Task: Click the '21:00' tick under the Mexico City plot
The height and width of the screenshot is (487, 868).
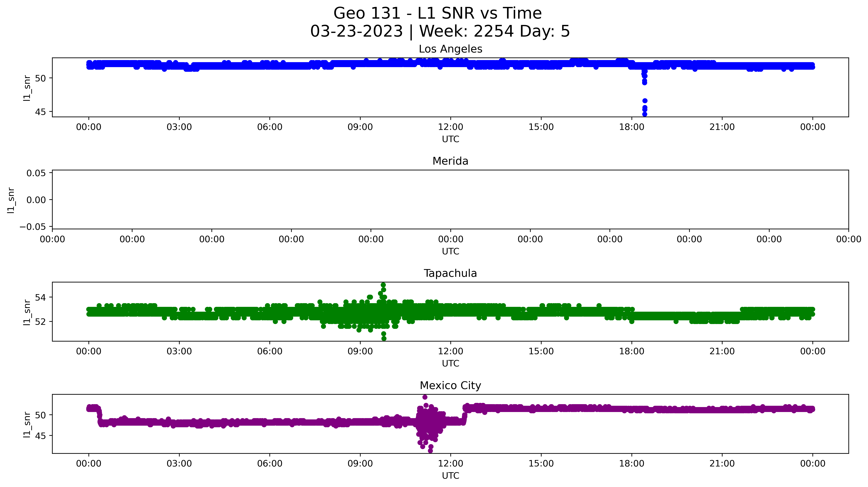Action: coord(722,464)
